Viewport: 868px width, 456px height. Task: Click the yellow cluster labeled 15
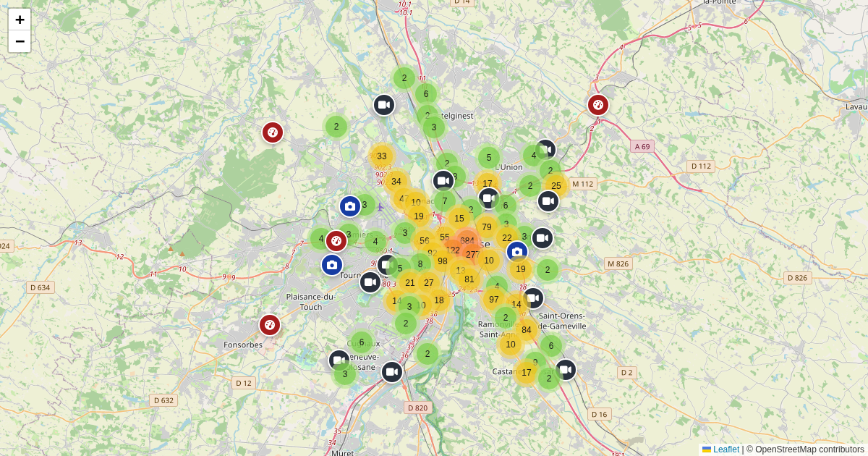pos(459,219)
